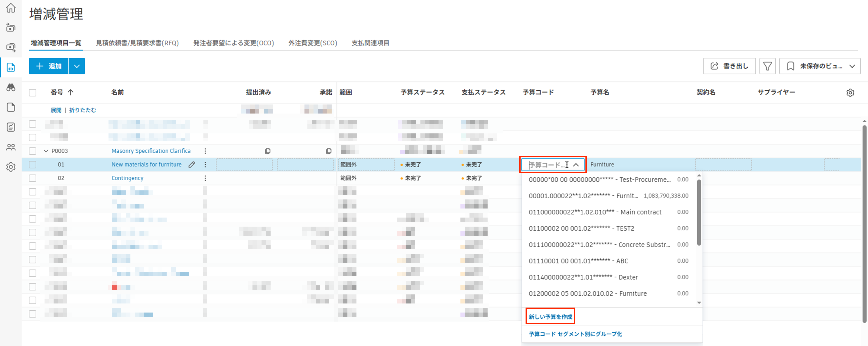
Task: Check the checkbox next to Contingency
Action: point(32,178)
